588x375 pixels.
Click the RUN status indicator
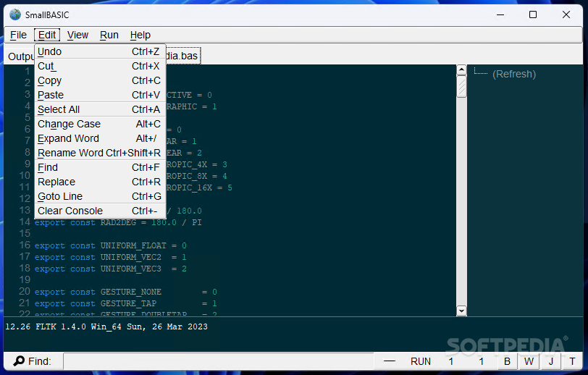point(421,361)
